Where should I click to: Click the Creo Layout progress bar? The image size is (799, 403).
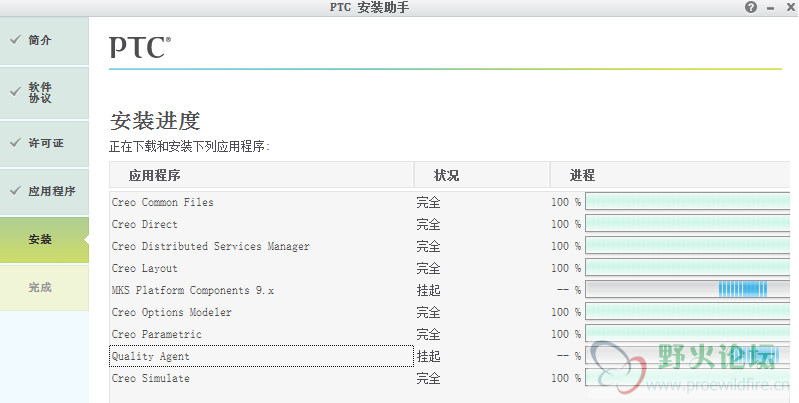point(687,267)
